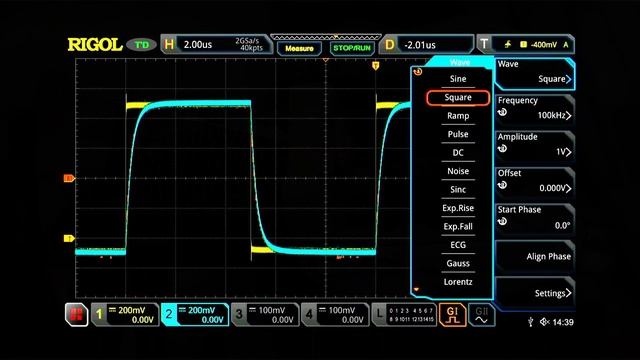The image size is (640, 360).
Task: Click the waveform memory position bar
Action: click(326, 37)
